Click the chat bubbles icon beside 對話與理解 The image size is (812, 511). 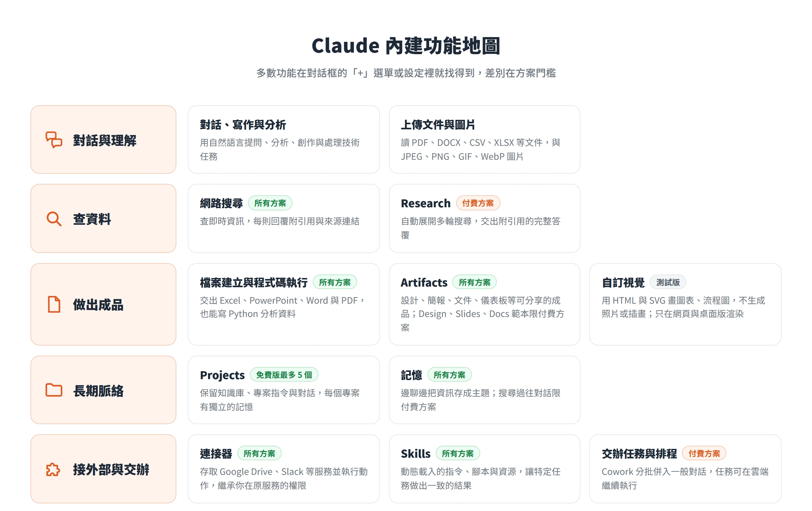click(x=54, y=140)
